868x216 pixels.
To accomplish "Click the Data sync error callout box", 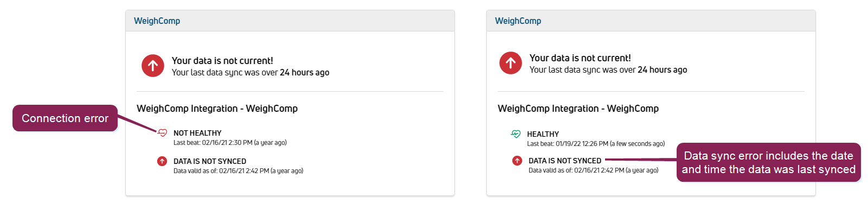I will (769, 162).
